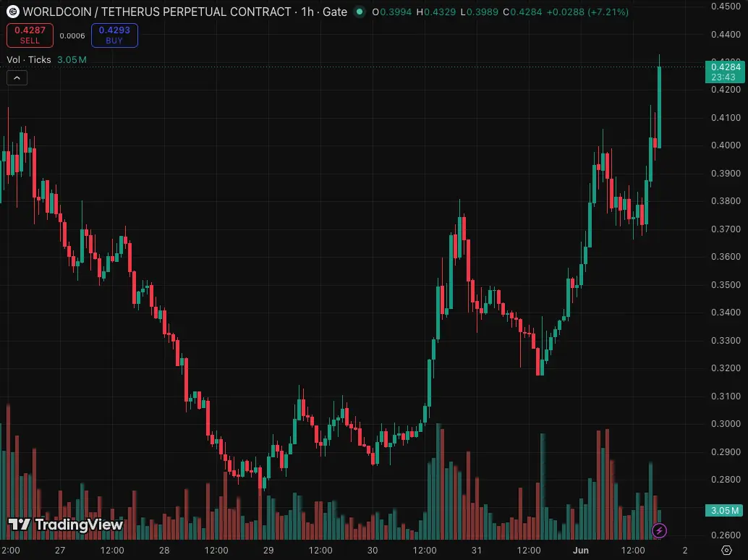
Task: Click the 31 date label on time axis
Action: coord(476,550)
